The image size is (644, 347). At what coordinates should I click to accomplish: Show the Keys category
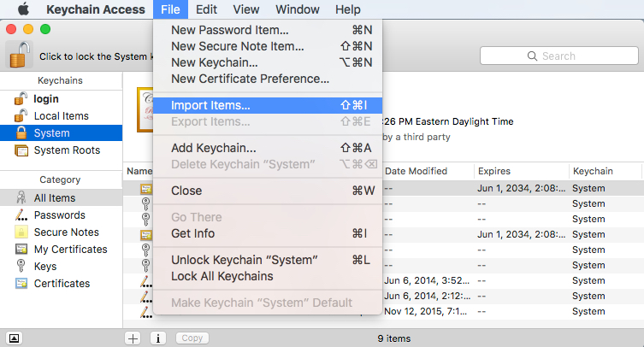(45, 267)
